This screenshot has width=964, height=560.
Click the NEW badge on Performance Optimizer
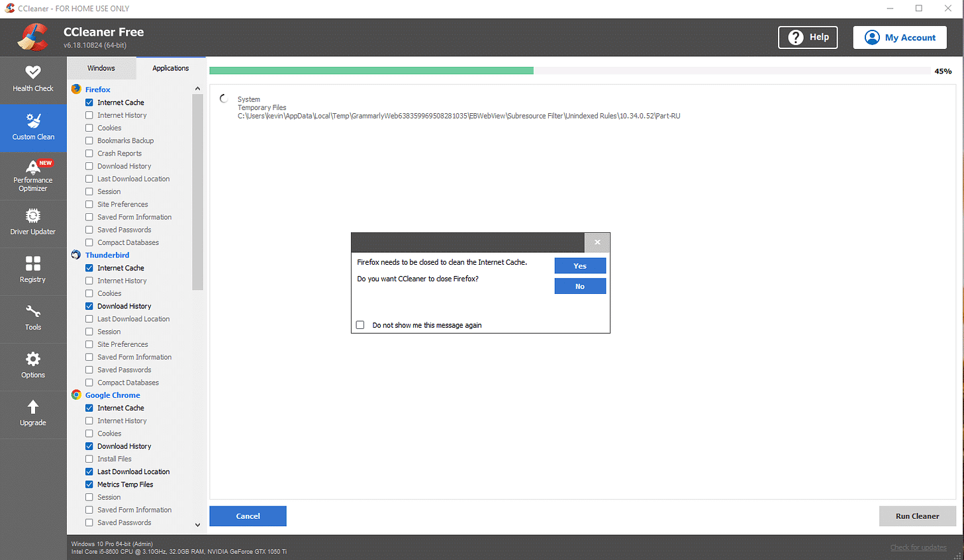pyautogui.click(x=45, y=163)
